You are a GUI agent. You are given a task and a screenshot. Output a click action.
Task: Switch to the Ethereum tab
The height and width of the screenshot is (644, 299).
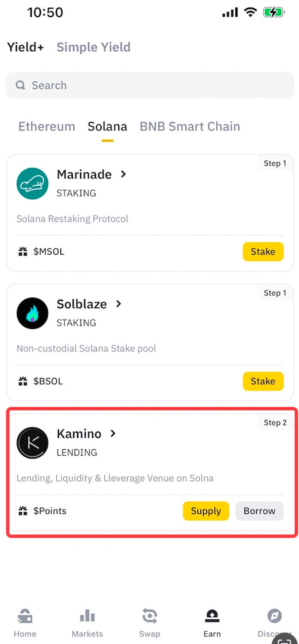pyautogui.click(x=47, y=126)
